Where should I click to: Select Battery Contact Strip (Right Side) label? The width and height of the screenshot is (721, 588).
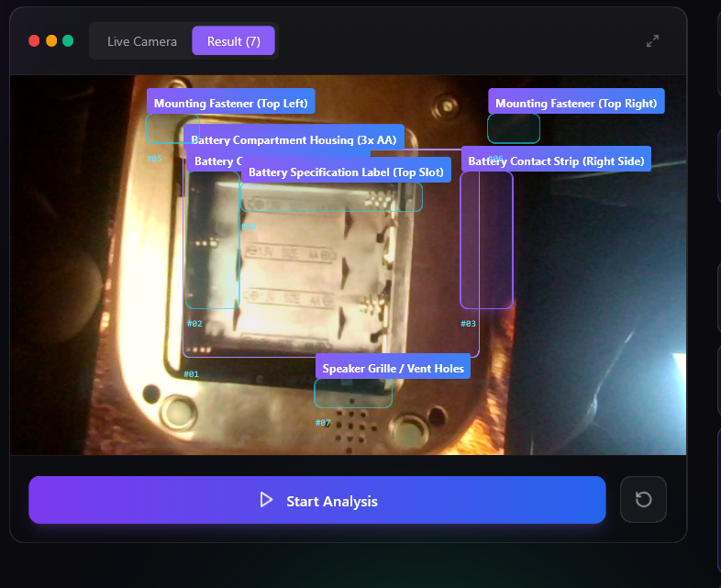coord(556,161)
